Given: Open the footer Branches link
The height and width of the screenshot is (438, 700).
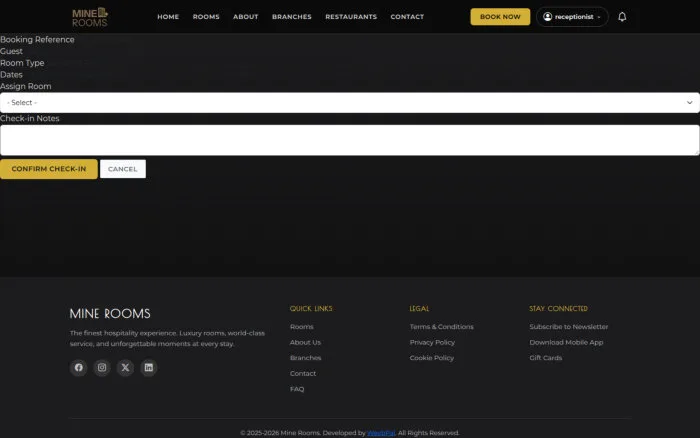Looking at the screenshot, I should coord(305,358).
